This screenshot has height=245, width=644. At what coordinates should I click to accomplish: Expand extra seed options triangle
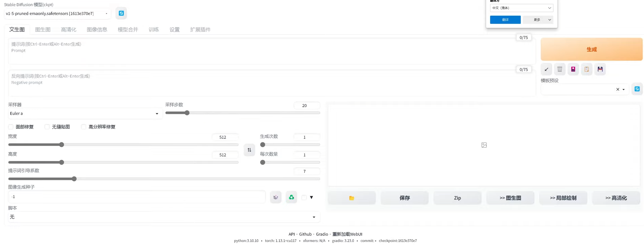pyautogui.click(x=311, y=197)
